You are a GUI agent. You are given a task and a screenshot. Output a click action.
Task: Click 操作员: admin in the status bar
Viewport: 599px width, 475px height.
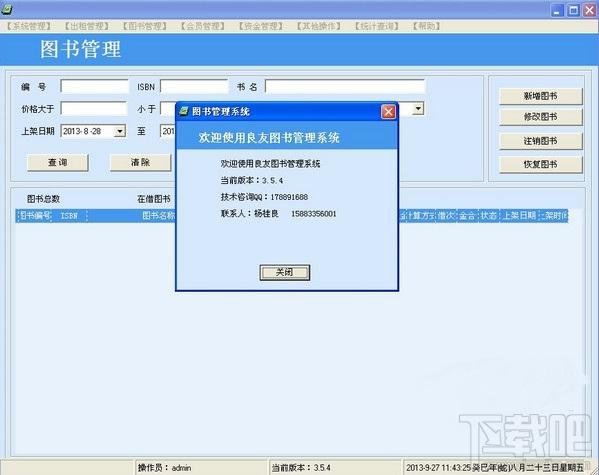pyautogui.click(x=164, y=467)
